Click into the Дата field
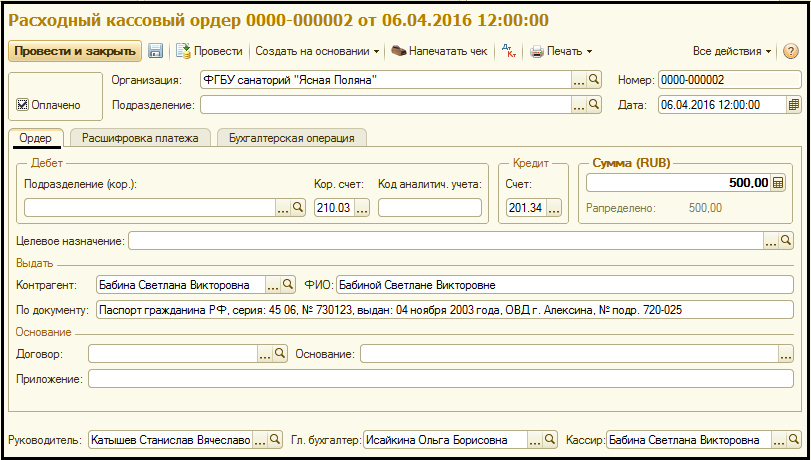The image size is (811, 460). click(722, 105)
